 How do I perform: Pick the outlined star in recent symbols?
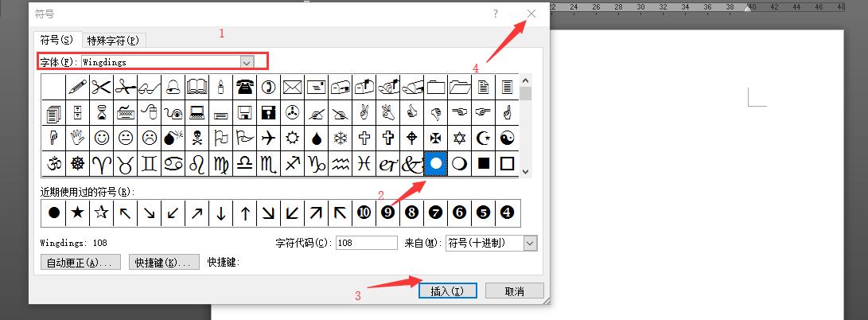point(101,213)
